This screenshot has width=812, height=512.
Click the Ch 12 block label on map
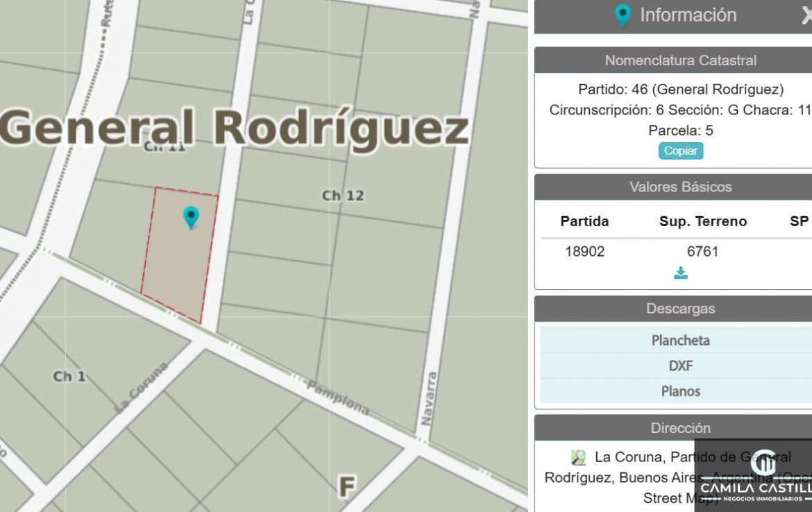343,196
